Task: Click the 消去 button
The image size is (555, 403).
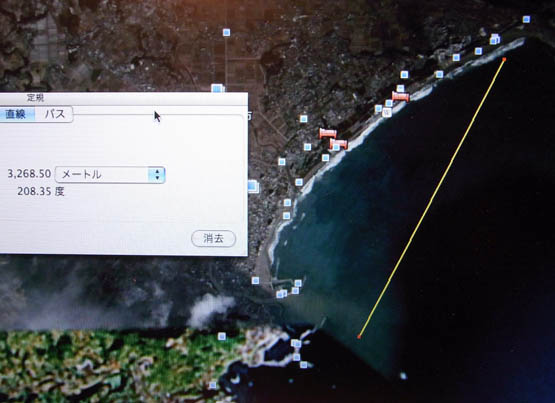Action: click(x=213, y=238)
